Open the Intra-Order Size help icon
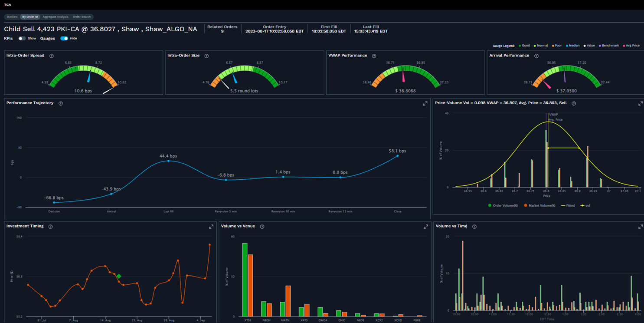The height and width of the screenshot is (323, 644). point(206,56)
